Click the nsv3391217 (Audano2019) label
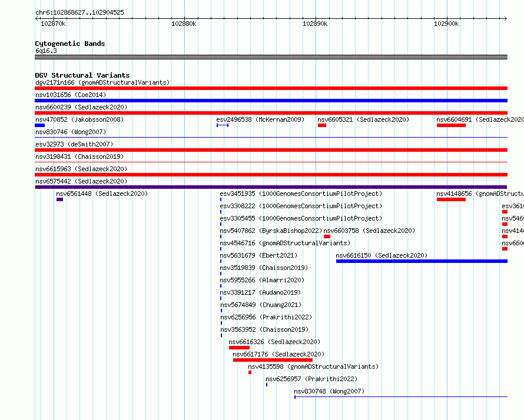Image resolution: width=524 pixels, height=420 pixels. tap(260, 292)
